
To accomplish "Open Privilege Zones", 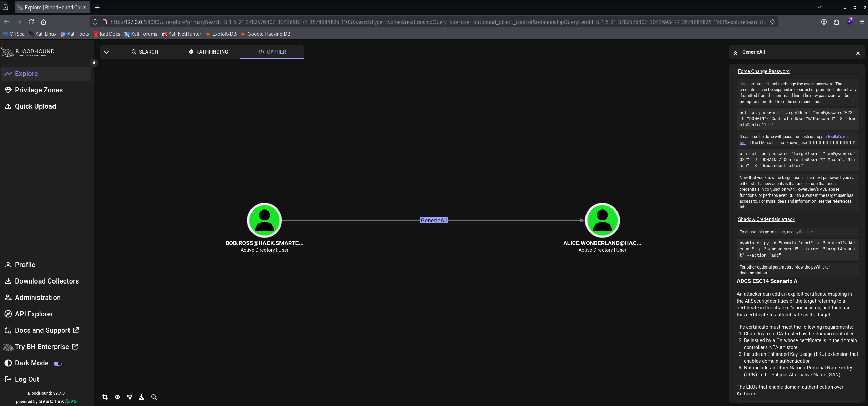I will pyautogui.click(x=46, y=90).
